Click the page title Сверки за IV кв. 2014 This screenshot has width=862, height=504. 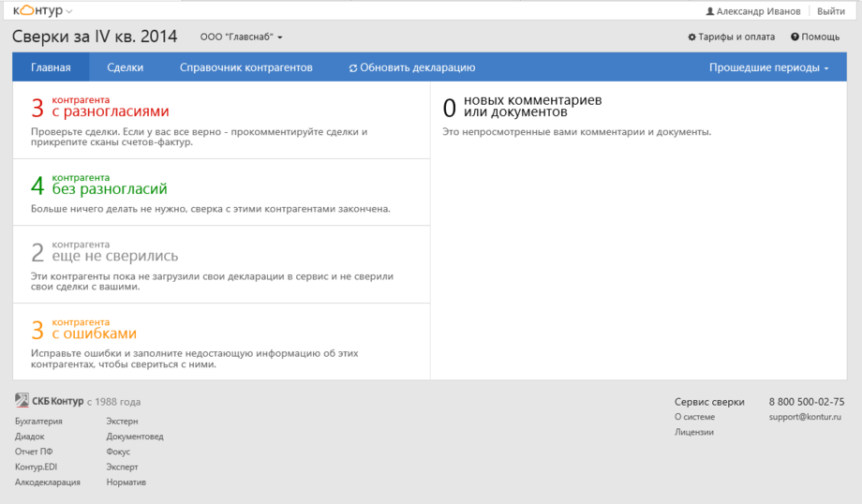[95, 37]
